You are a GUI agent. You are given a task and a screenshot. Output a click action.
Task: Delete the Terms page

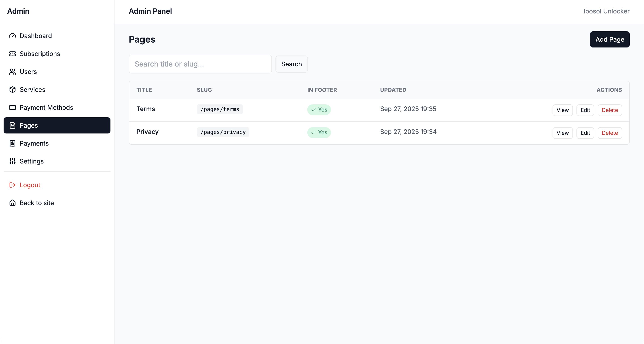point(610,110)
